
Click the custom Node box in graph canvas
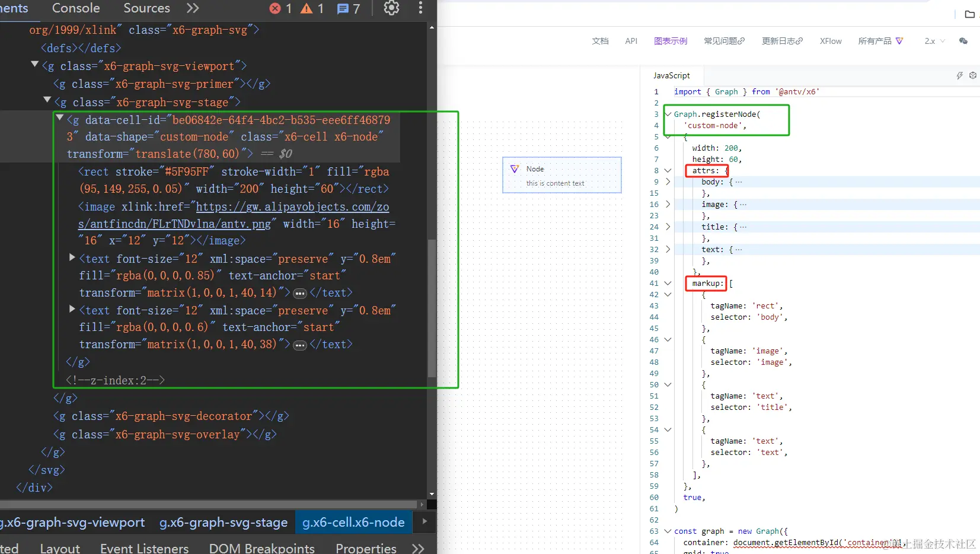click(x=562, y=175)
